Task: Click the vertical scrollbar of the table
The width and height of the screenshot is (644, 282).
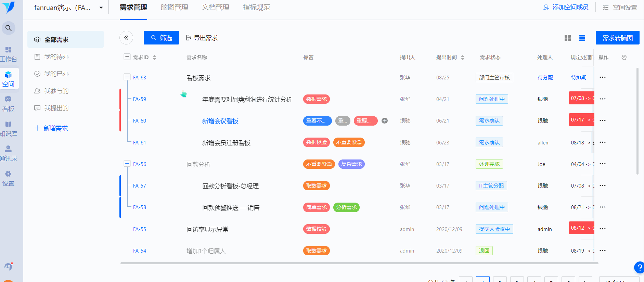Action: (637, 121)
